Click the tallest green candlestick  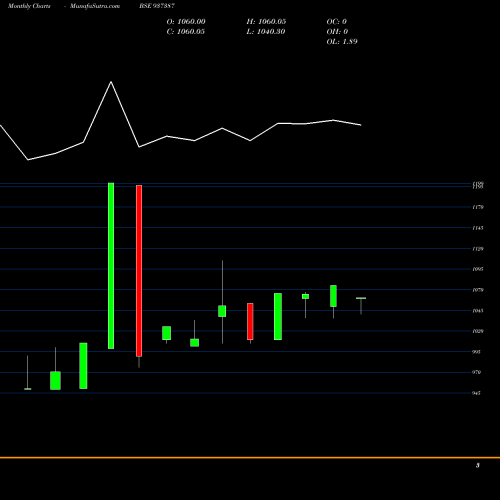pos(111,266)
